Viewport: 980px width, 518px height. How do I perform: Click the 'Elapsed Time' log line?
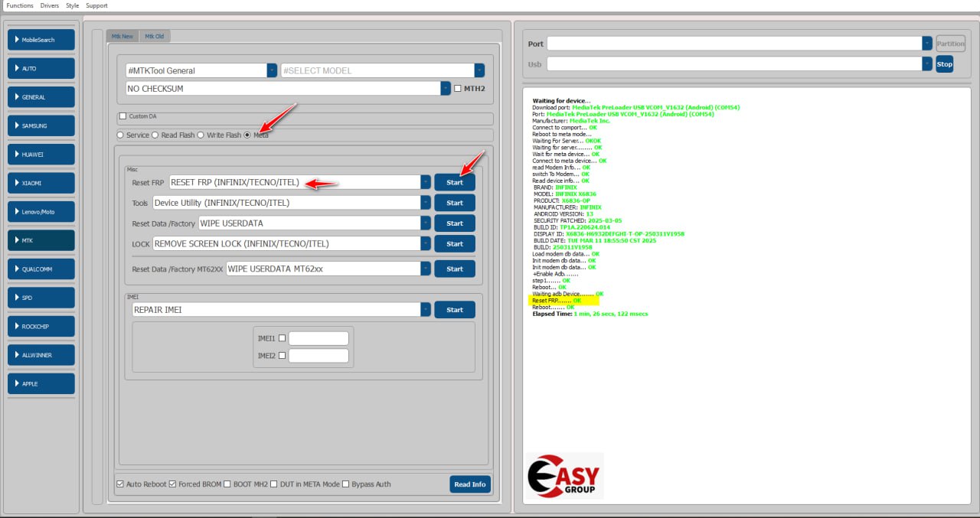[x=590, y=314]
